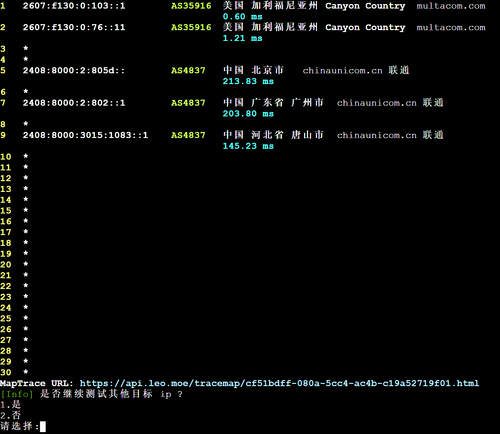The width and height of the screenshot is (500, 434).
Task: Select the hop 9 address 2408:8000:3015:1083::1
Action: coord(85,135)
